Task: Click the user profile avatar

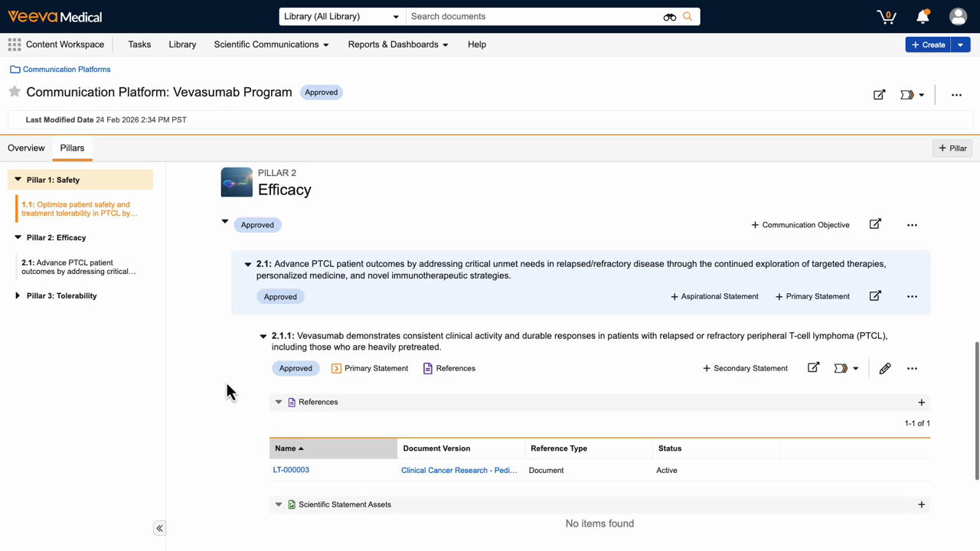Action: [x=958, y=16]
